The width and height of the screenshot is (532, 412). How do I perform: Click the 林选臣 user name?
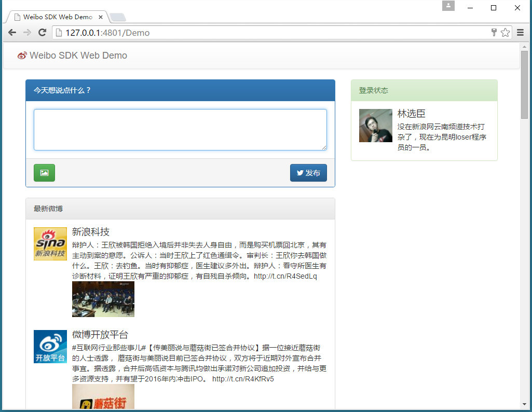(411, 114)
